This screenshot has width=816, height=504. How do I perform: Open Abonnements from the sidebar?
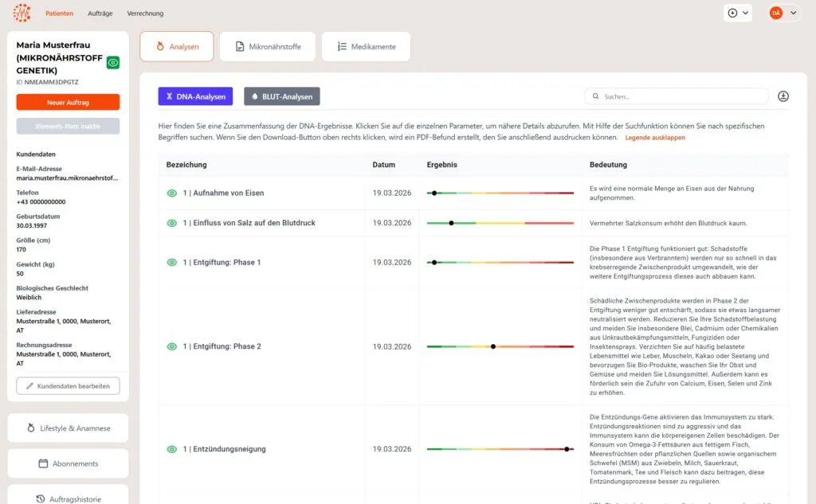coord(68,463)
